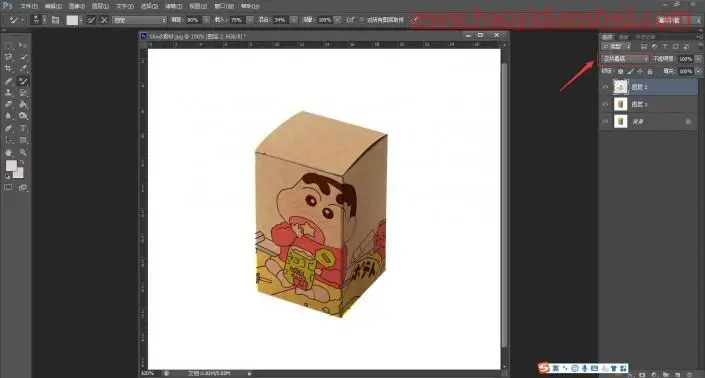Open the 编辑 menu

53,6
